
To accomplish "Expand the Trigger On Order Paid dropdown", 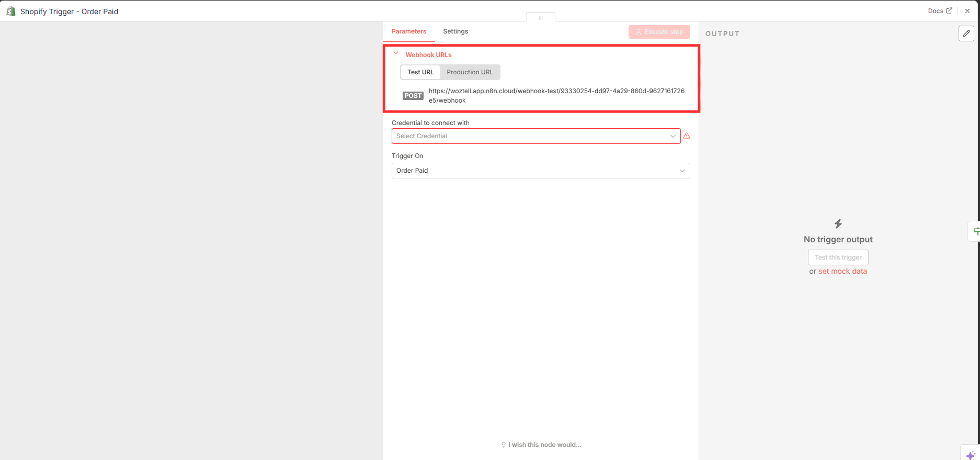I will pyautogui.click(x=540, y=171).
